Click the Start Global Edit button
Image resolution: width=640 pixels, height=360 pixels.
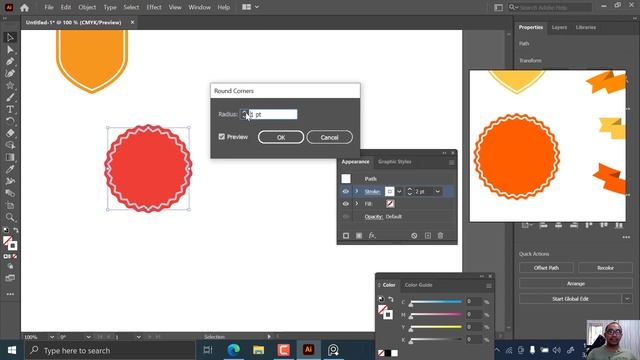pos(570,299)
